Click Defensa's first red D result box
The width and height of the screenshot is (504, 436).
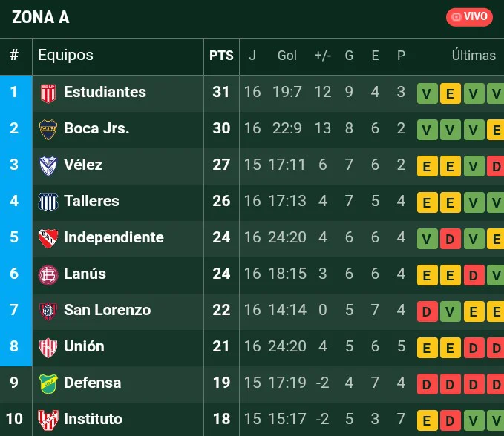pos(427,384)
